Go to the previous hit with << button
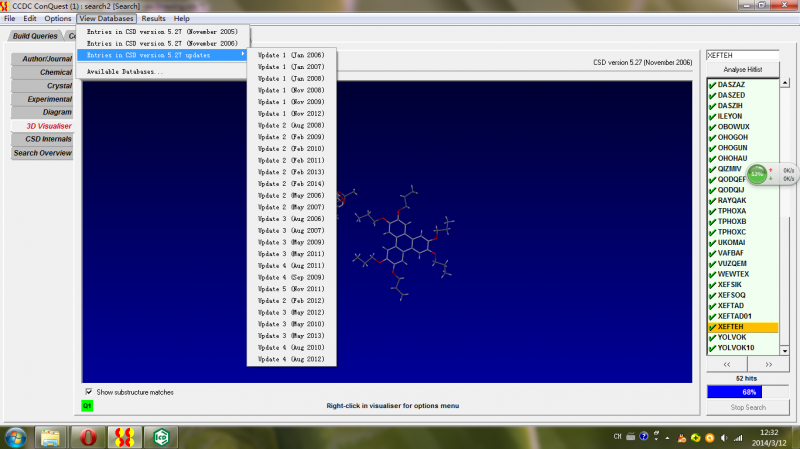The width and height of the screenshot is (800, 449). 727,364
